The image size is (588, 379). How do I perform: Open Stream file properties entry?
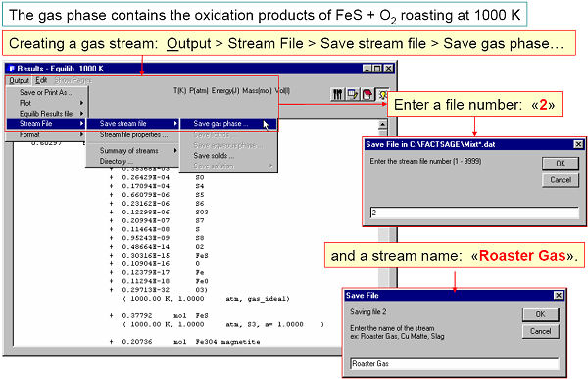(x=133, y=134)
